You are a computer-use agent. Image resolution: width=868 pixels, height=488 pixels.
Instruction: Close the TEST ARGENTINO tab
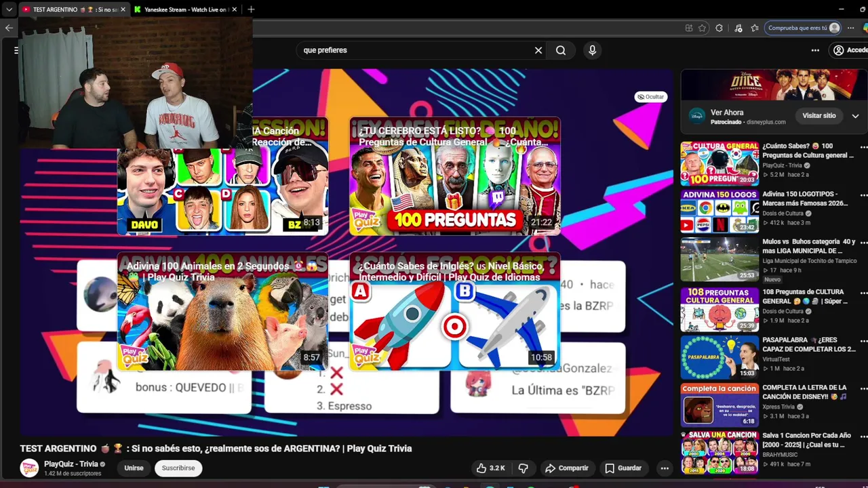coord(123,9)
